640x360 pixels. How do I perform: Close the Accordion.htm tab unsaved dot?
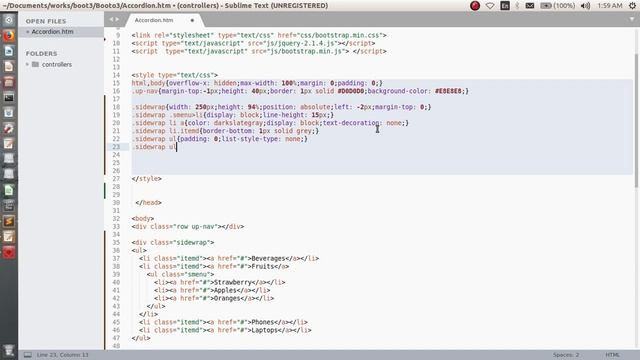coord(192,20)
